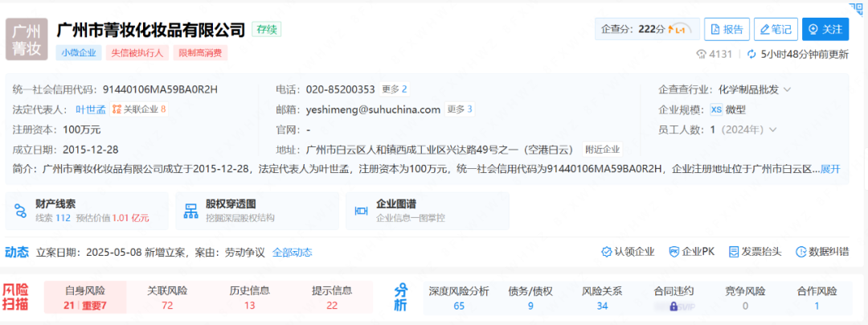Open the 企业图谱 icon

click(362, 211)
